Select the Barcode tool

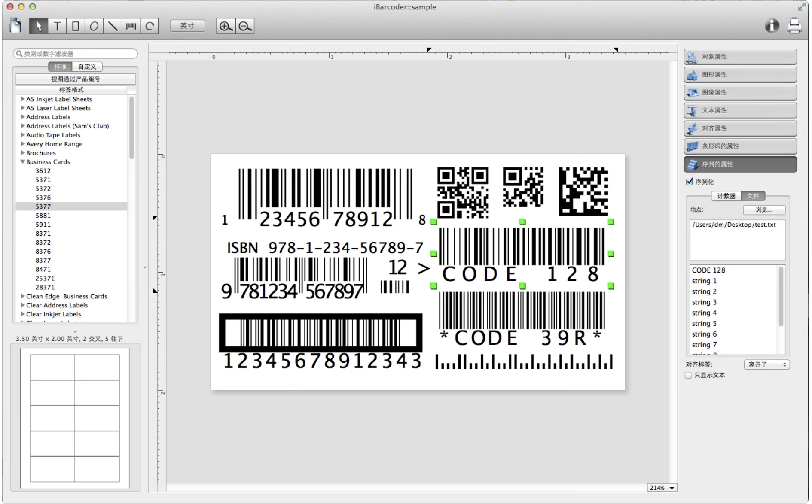coord(131,26)
